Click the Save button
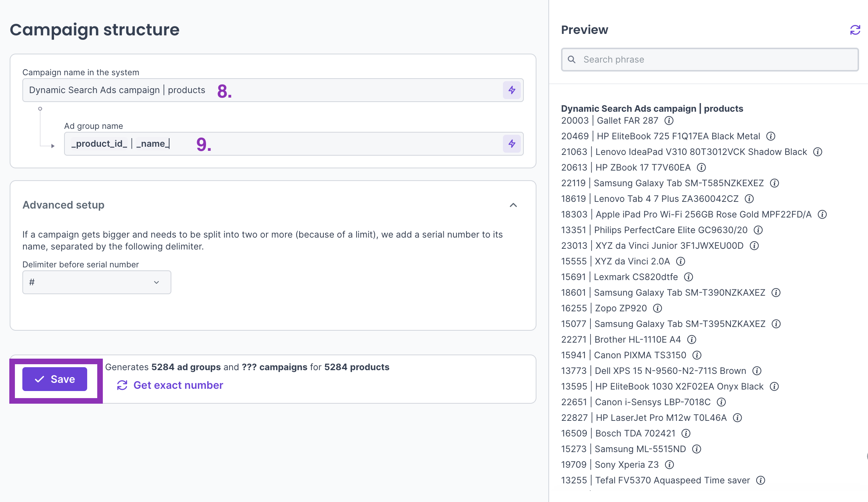868x502 pixels. [x=55, y=379]
